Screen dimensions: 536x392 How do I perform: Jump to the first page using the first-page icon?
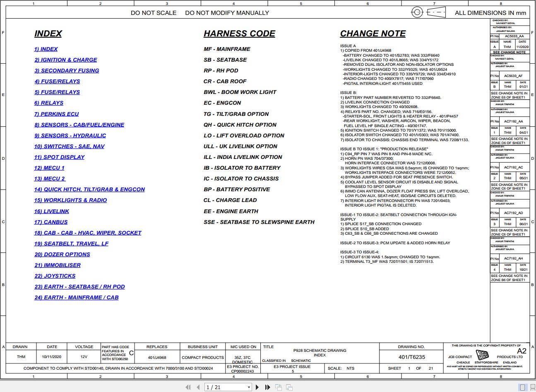point(189,387)
